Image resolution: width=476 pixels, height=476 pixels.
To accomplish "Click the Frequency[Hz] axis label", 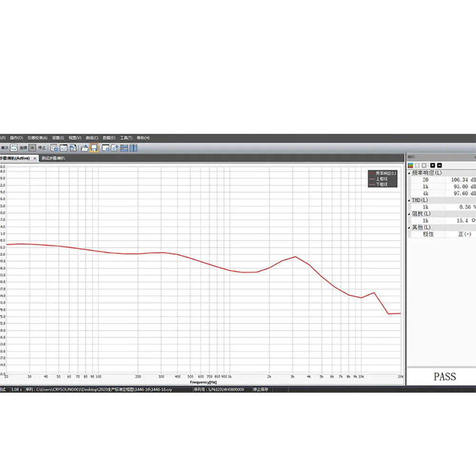I will click(203, 382).
